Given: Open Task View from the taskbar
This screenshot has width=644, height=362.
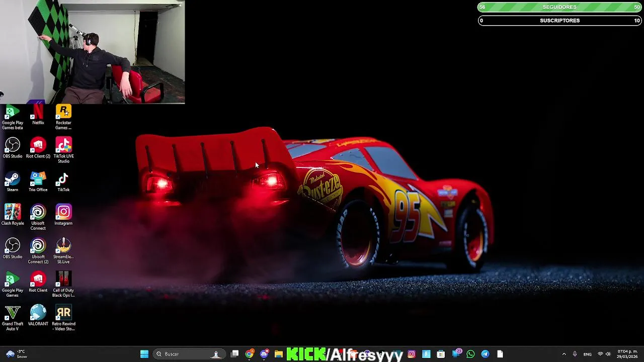Looking at the screenshot, I should [x=235, y=354].
